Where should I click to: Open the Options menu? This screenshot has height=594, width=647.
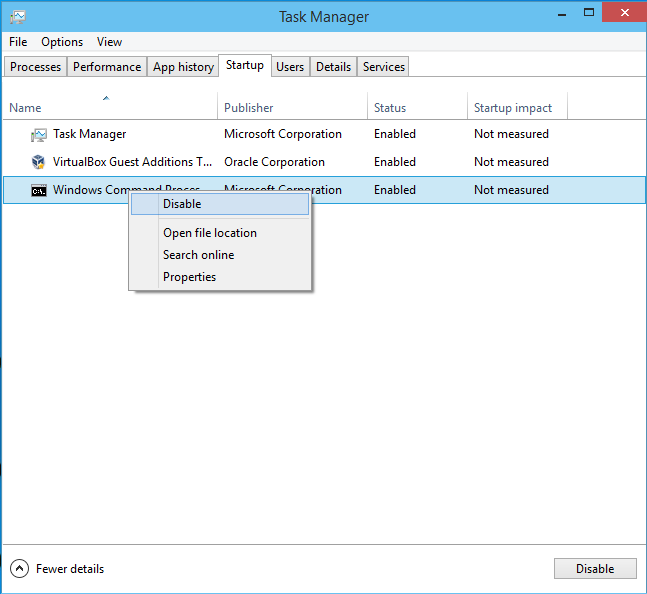pyautogui.click(x=62, y=42)
